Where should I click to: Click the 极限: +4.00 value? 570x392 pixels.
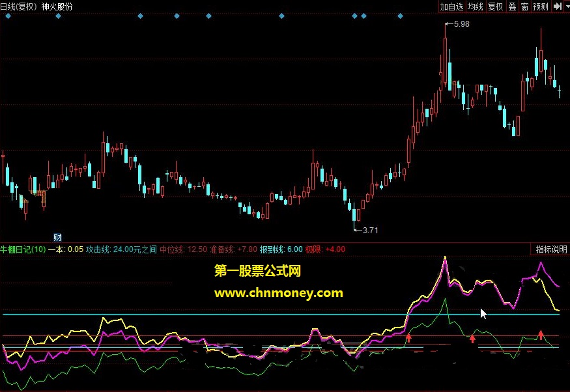tap(325, 249)
